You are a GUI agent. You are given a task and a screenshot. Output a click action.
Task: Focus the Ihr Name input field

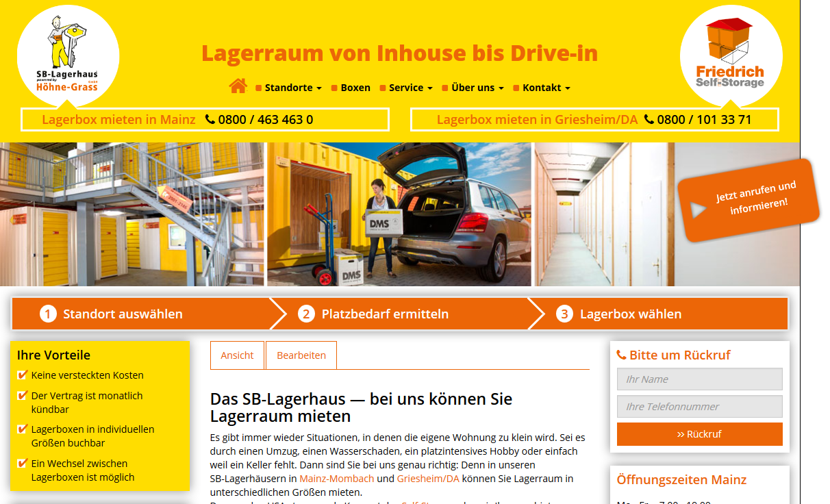point(699,379)
